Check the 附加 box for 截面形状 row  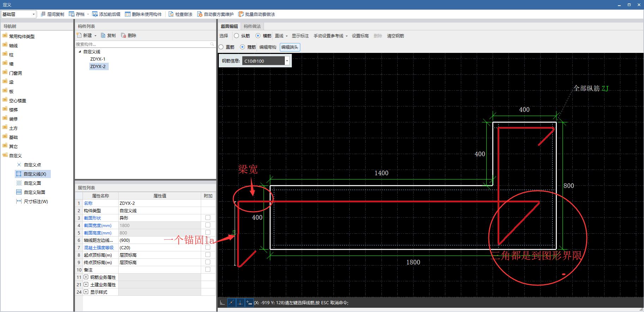pyautogui.click(x=208, y=218)
